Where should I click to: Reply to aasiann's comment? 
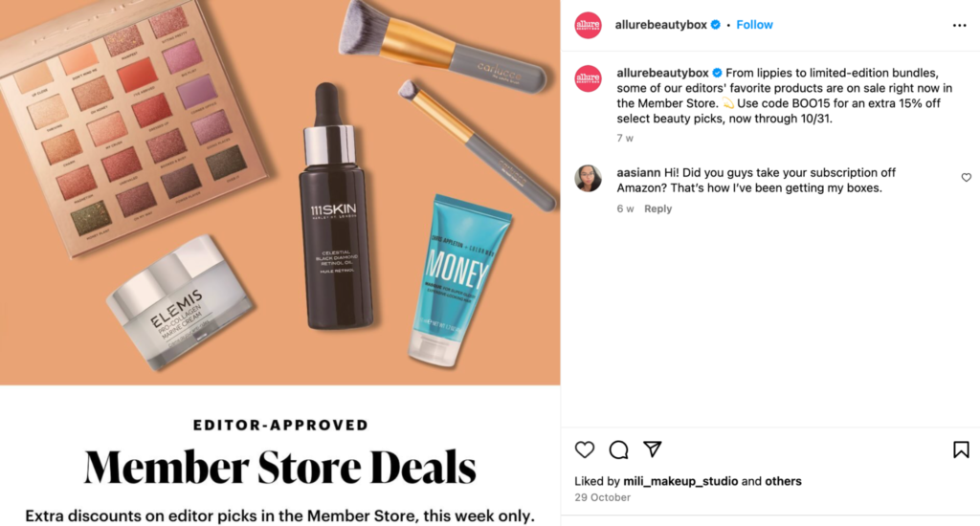pos(658,208)
